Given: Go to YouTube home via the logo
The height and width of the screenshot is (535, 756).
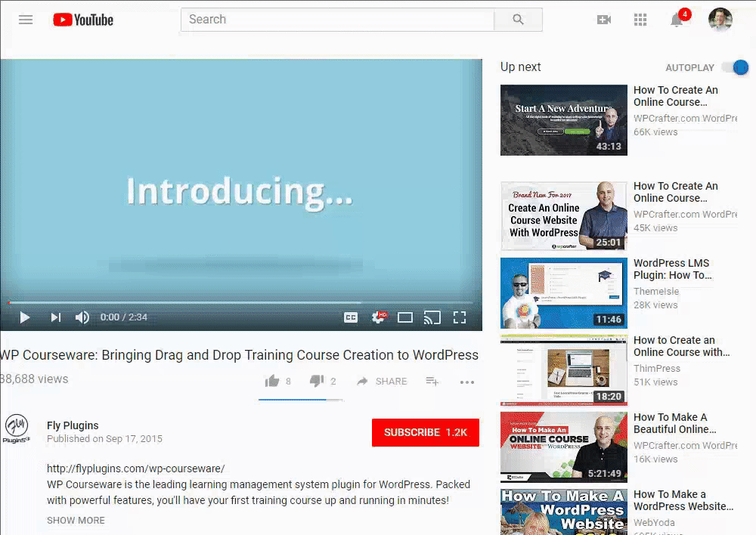Looking at the screenshot, I should coord(83,20).
